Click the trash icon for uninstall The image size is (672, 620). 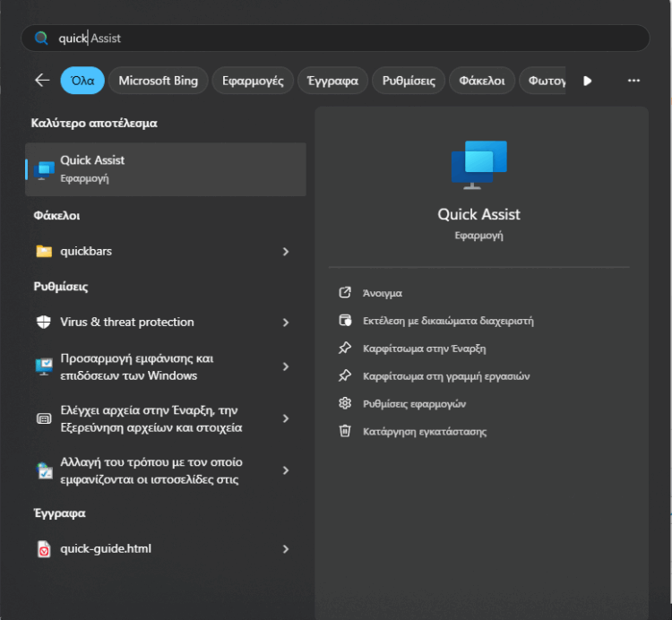pos(345,431)
